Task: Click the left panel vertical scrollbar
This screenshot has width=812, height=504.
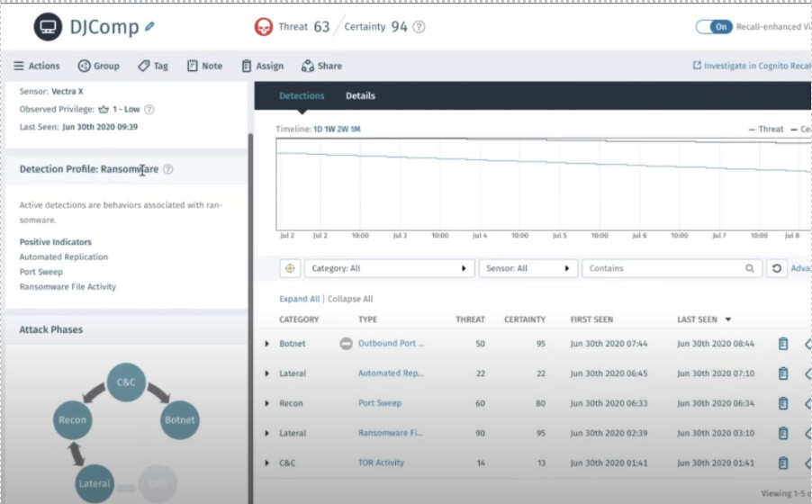Action: click(x=250, y=319)
